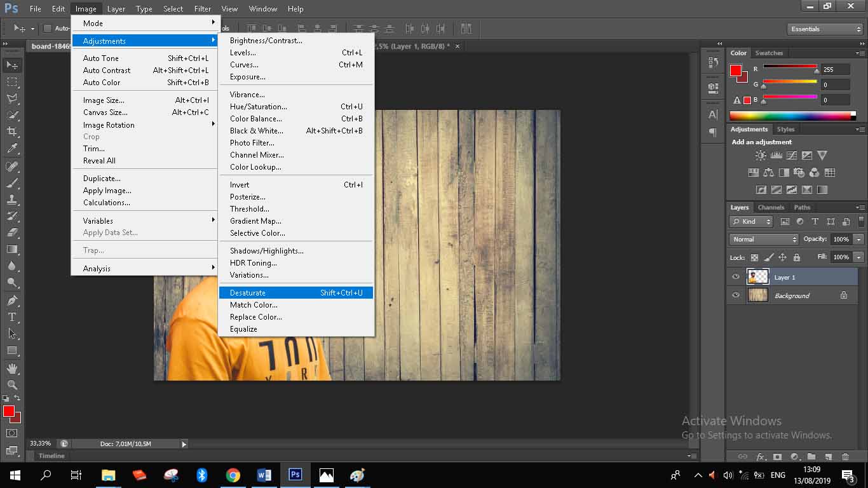Click Hue/Saturation... in the Adjustments submenu
Image resolution: width=868 pixels, height=488 pixels.
[258, 107]
